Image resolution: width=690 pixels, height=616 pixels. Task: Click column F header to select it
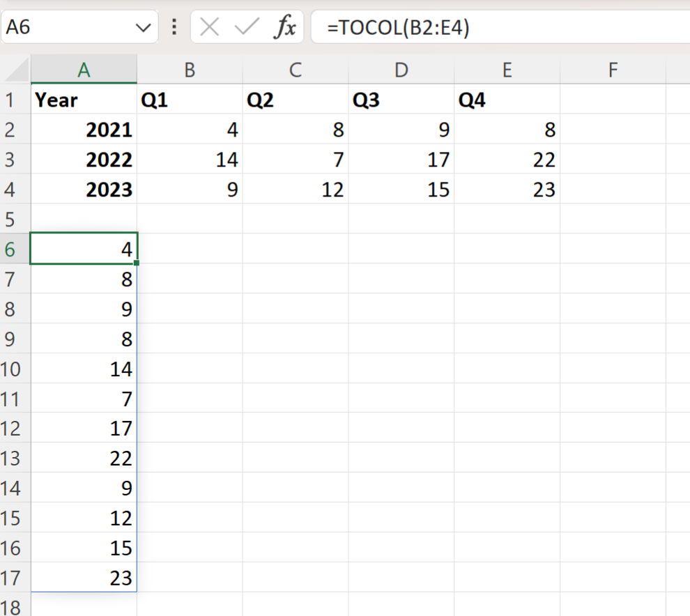(x=613, y=70)
